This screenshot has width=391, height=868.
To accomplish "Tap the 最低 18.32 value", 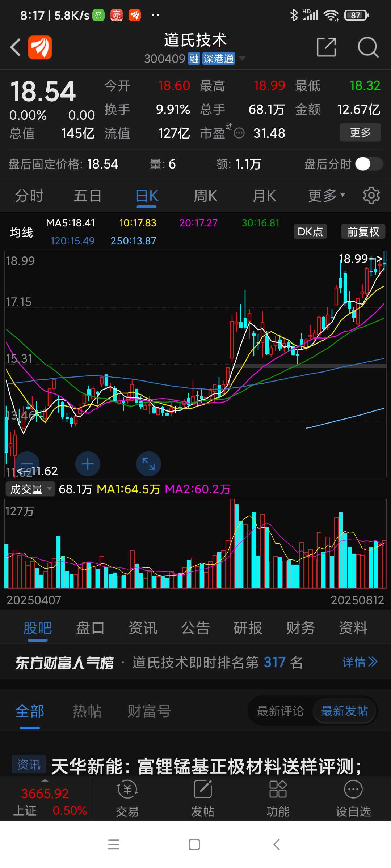I will [x=365, y=86].
